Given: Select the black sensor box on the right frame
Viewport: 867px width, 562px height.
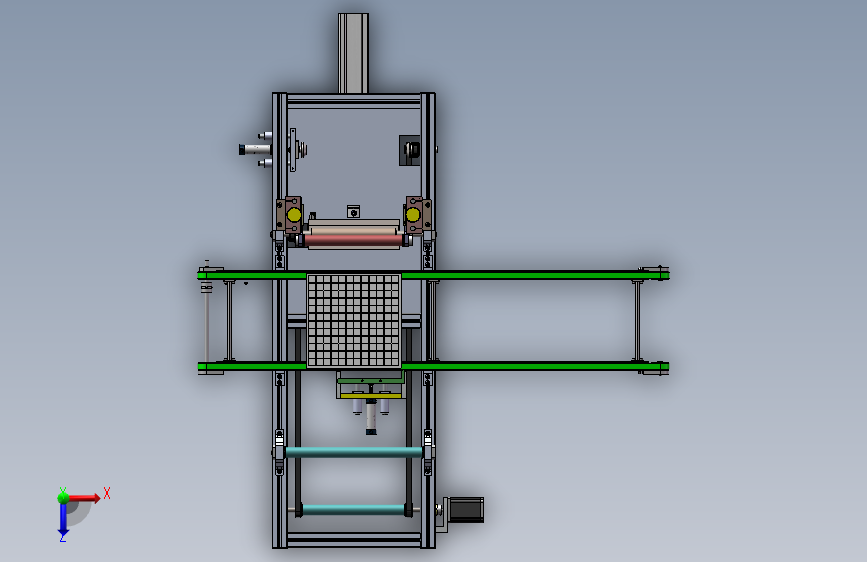Looking at the screenshot, I should pos(410,150).
